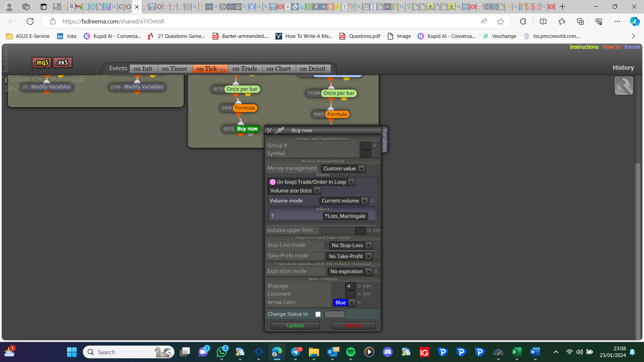The width and height of the screenshot is (644, 362).
Task: Click the green Update button
Action: click(x=295, y=325)
